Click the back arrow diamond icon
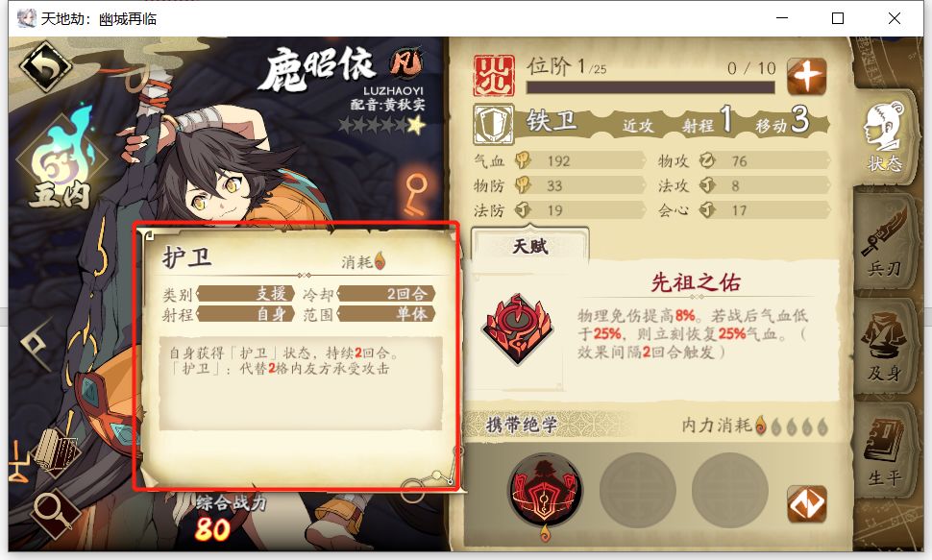 tap(45, 66)
